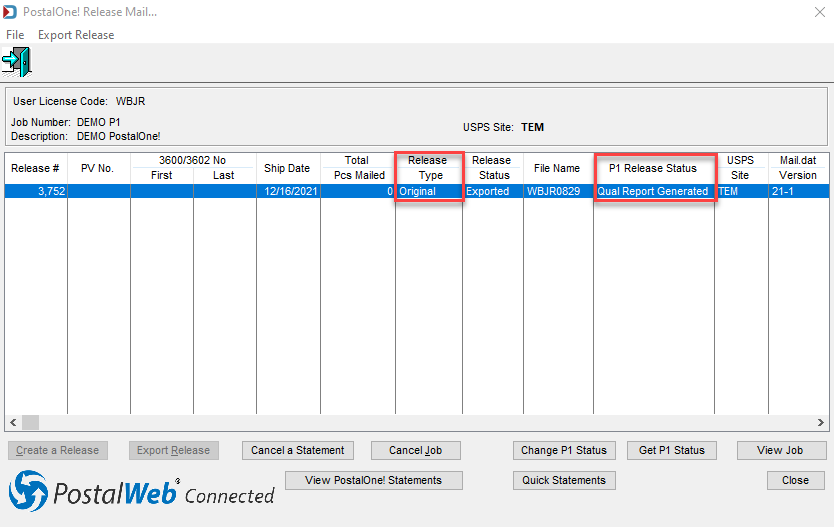Click the exit door toolbar icon
The width and height of the screenshot is (834, 527).
16,62
